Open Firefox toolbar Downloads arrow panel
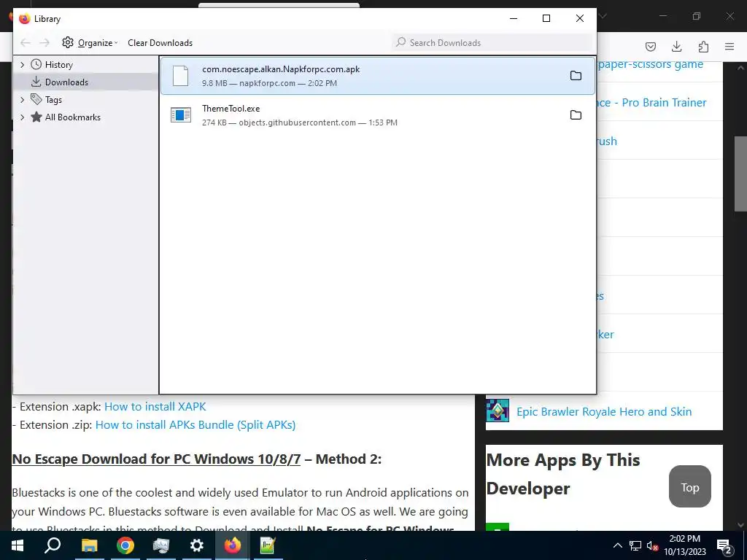This screenshot has height=560, width=747. click(676, 46)
